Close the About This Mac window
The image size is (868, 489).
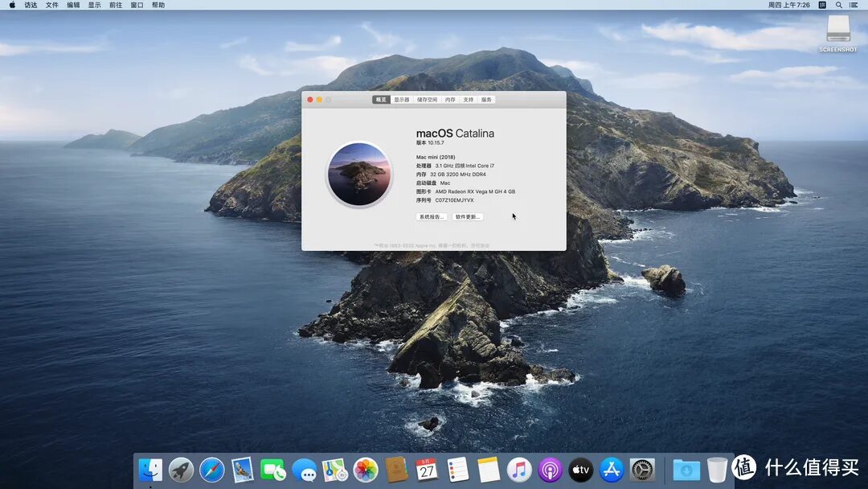point(310,100)
